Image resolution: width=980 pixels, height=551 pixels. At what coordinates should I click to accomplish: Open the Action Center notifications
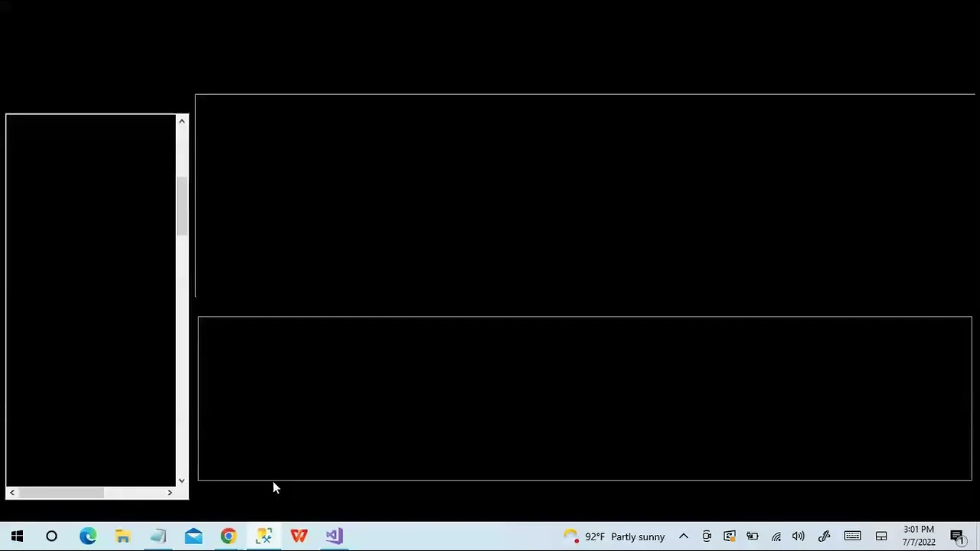click(x=958, y=536)
